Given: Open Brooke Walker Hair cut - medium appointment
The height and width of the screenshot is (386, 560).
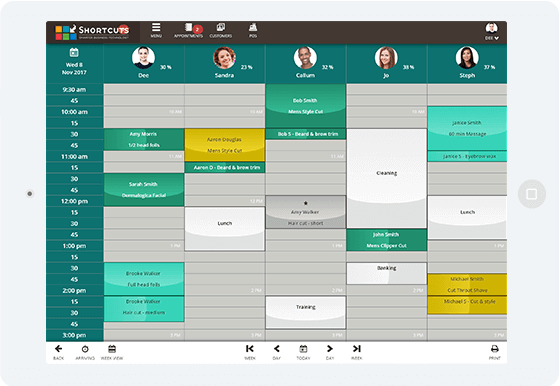Looking at the screenshot, I should click(x=144, y=309).
